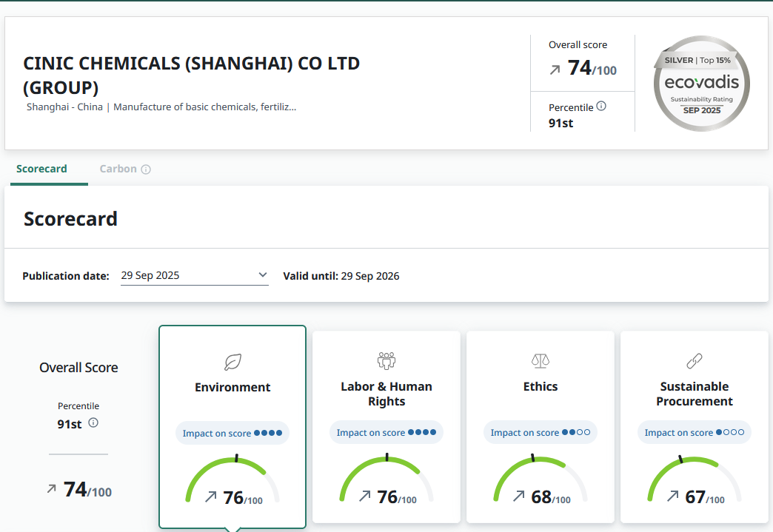This screenshot has width=773, height=532.
Task: Click the header overall score trend arrow
Action: [555, 70]
